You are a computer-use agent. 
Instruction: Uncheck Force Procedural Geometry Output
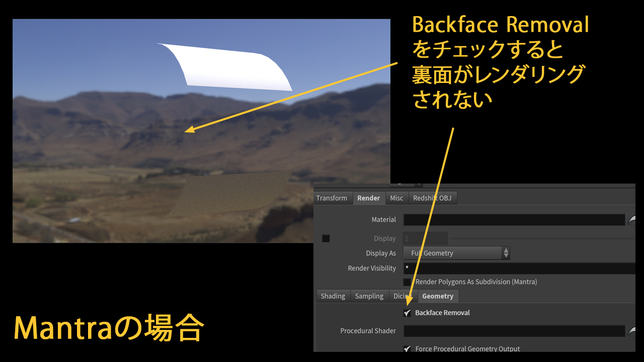click(407, 348)
